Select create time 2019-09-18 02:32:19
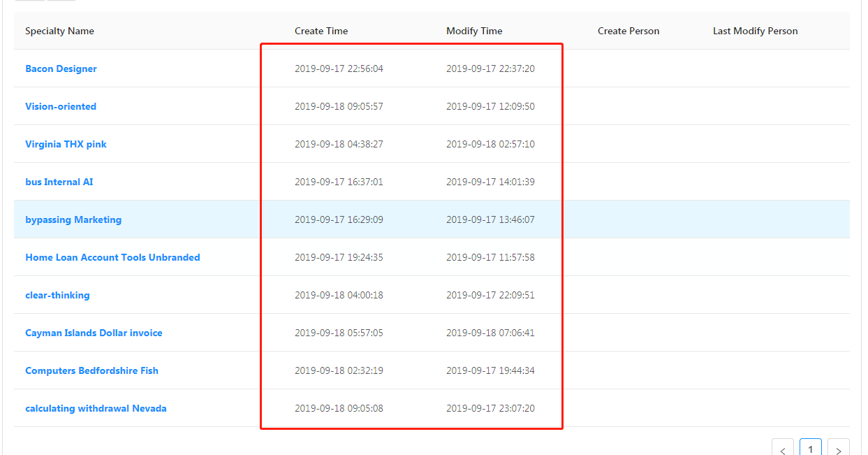 339,370
